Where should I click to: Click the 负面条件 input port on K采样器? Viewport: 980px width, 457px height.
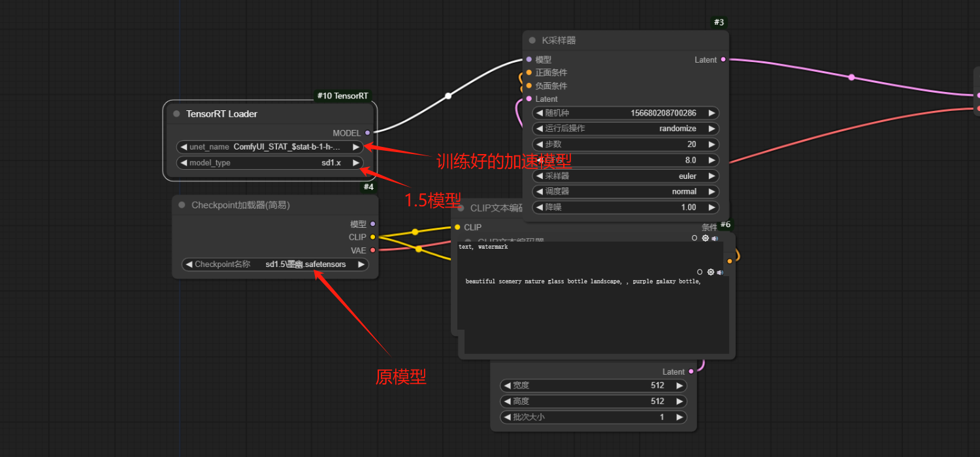529,86
